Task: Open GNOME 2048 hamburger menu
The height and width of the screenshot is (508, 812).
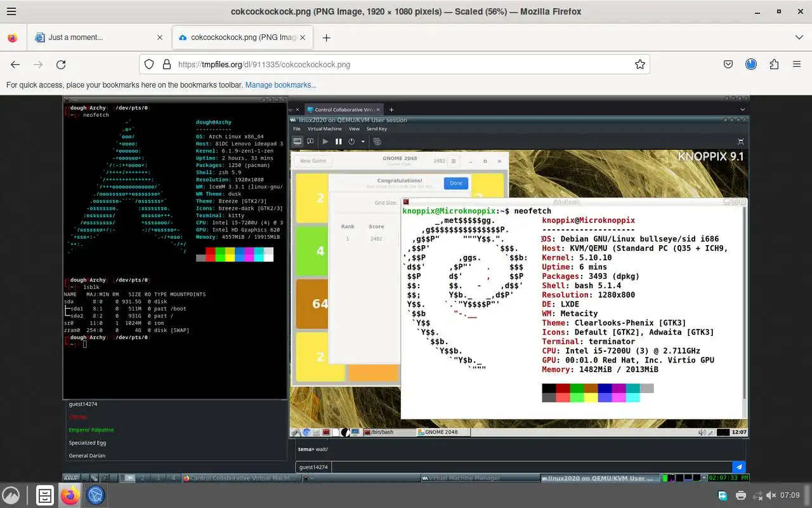Action: [x=454, y=161]
